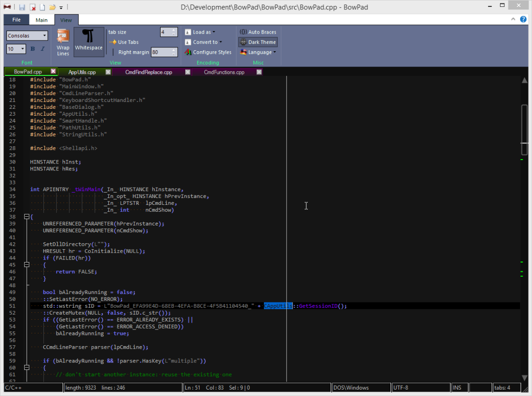
Task: Toggle Whitespace visibility
Action: [x=89, y=41]
